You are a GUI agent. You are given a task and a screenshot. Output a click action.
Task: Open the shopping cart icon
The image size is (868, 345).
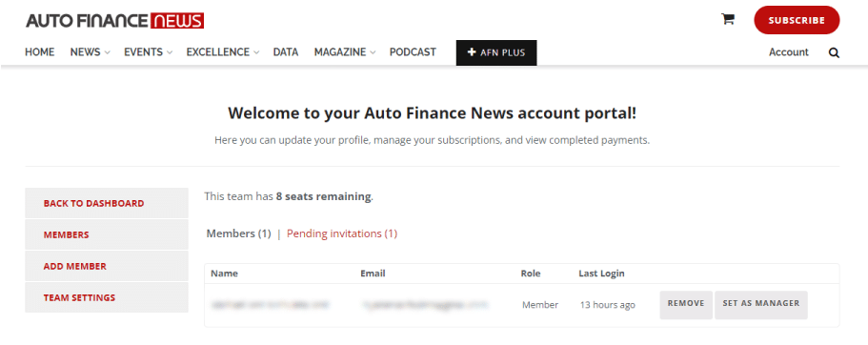(727, 19)
